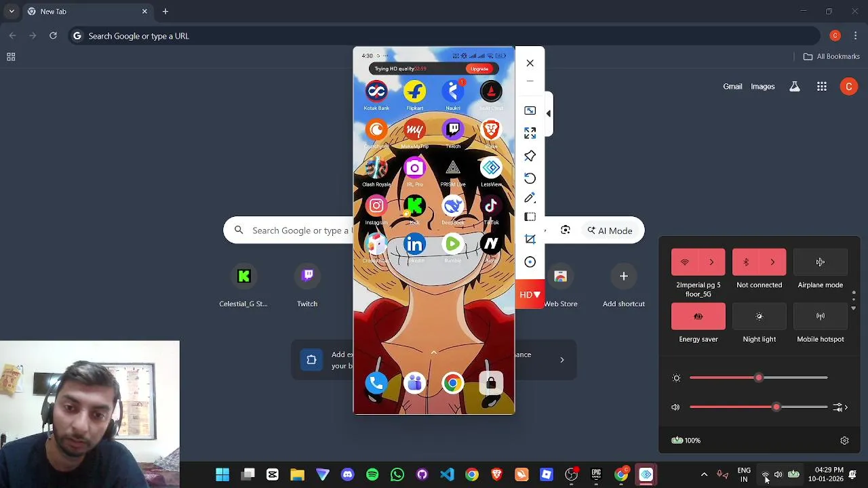Turn off Energy saver
The image size is (868, 488).
(x=698, y=317)
